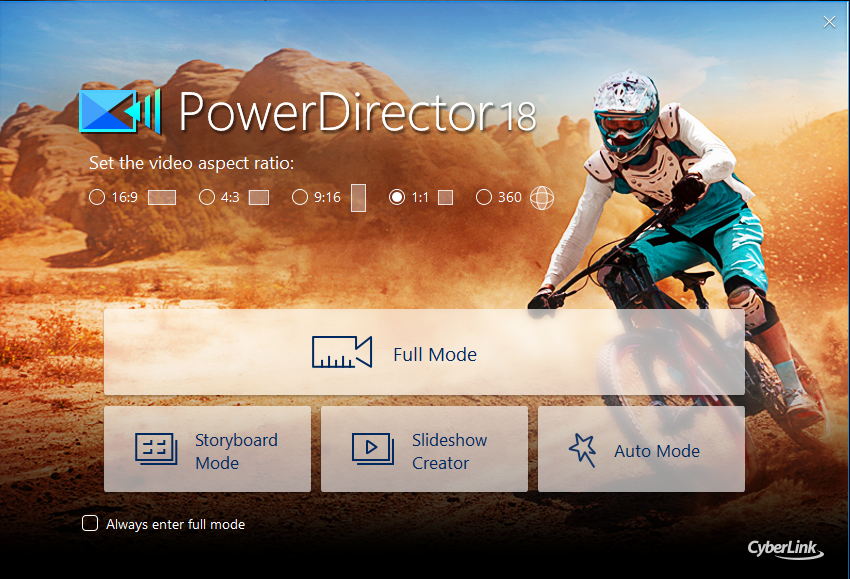This screenshot has height=579, width=850.
Task: Click the PowerDirector 18 logo icon
Action: click(x=119, y=111)
